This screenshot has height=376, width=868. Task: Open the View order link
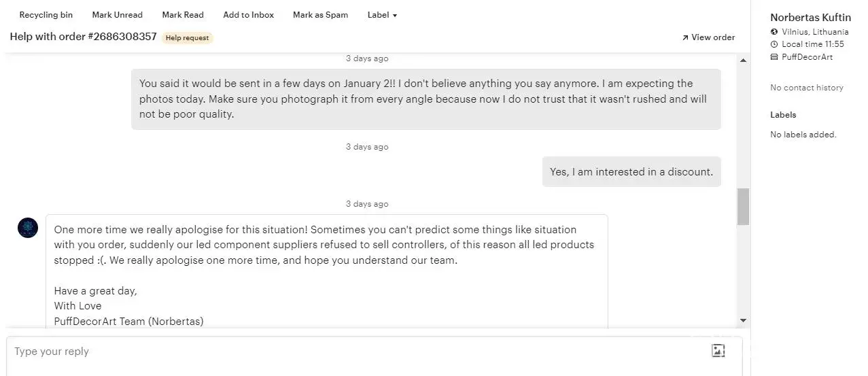coord(712,37)
